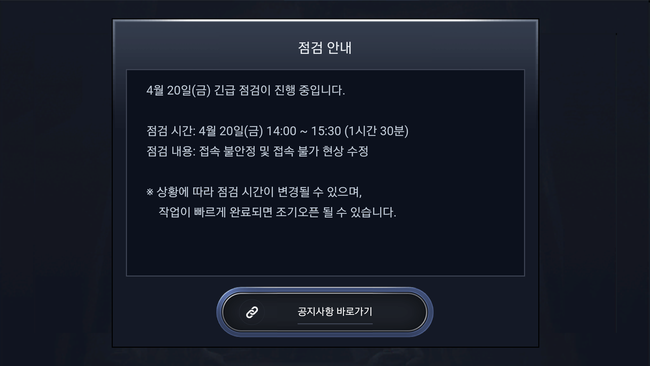Click the 조기오픈 될 수 있습니다 line
650x366 pixels.
click(x=277, y=212)
